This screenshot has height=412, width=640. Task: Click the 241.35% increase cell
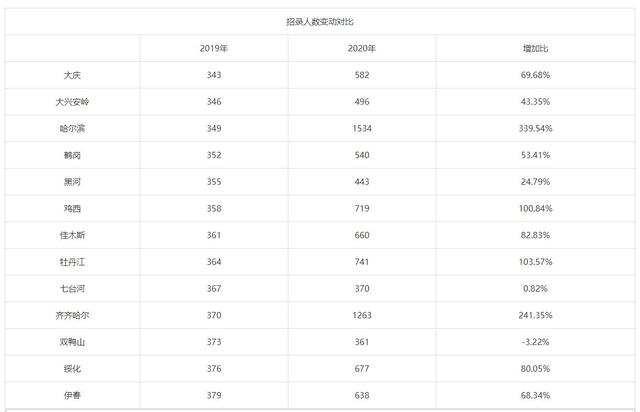pyautogui.click(x=535, y=315)
